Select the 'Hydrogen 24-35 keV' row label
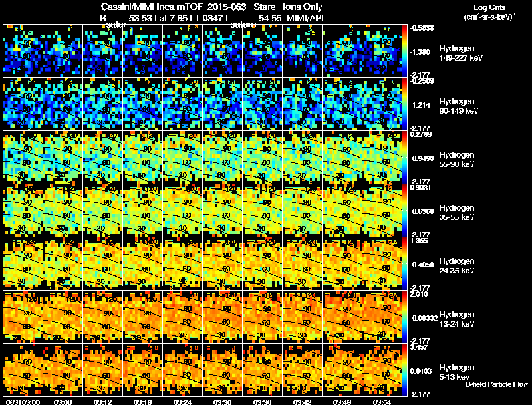 click(457, 266)
